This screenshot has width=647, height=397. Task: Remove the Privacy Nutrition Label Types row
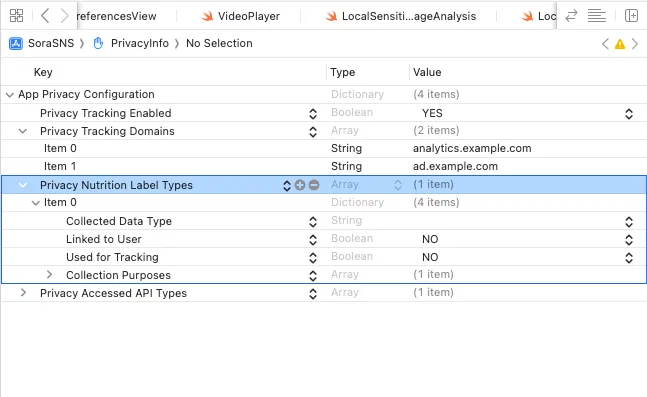tap(314, 185)
